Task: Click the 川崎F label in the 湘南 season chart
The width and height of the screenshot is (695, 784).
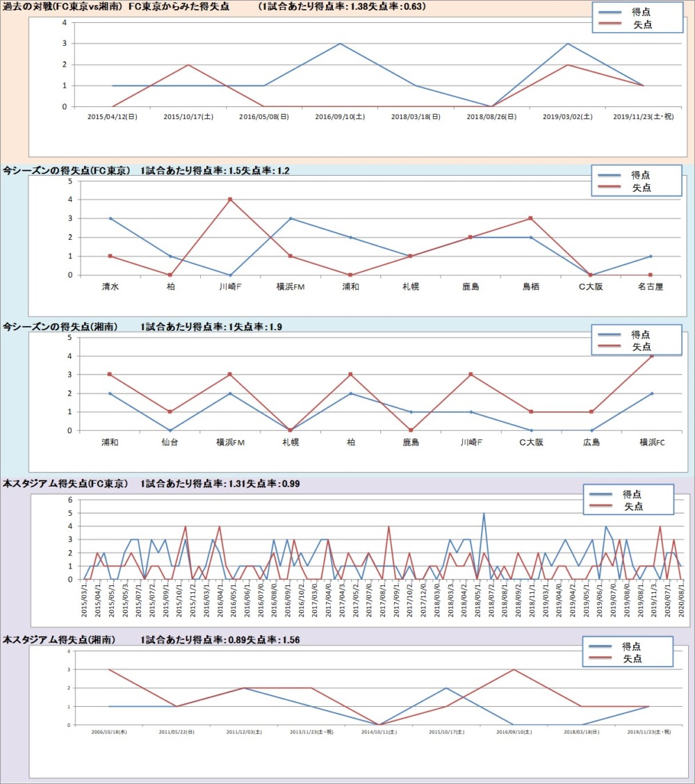Action: point(471,442)
